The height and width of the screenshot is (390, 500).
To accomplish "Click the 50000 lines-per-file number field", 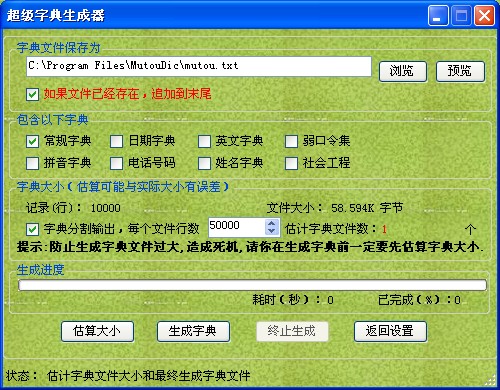I will click(x=237, y=227).
